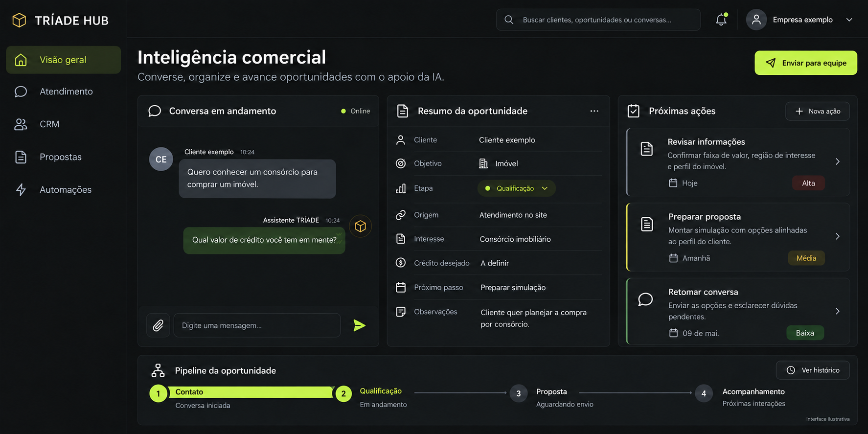Image resolution: width=868 pixels, height=434 pixels.
Task: Expand the Preparar proposta action chevron
Action: [x=838, y=236]
